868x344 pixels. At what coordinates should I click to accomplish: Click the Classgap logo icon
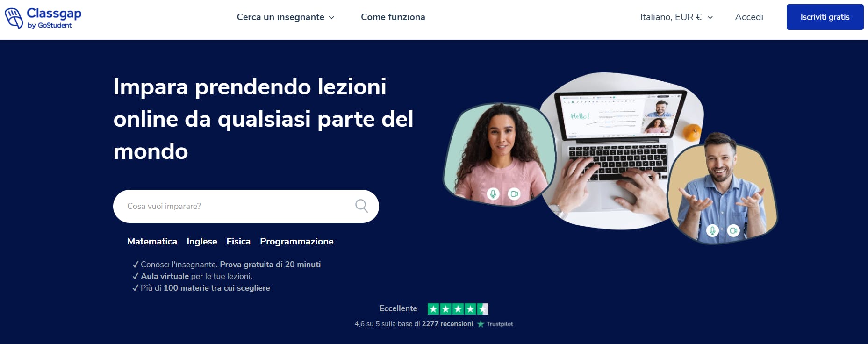tap(14, 18)
